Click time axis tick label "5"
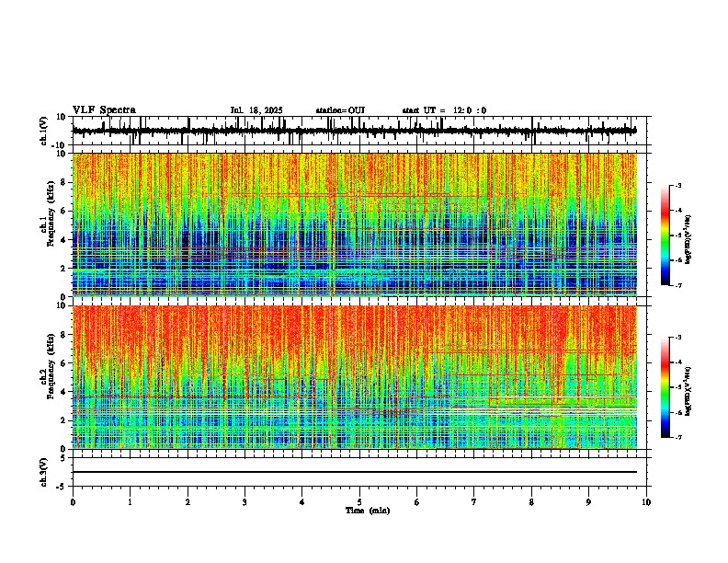 click(359, 502)
